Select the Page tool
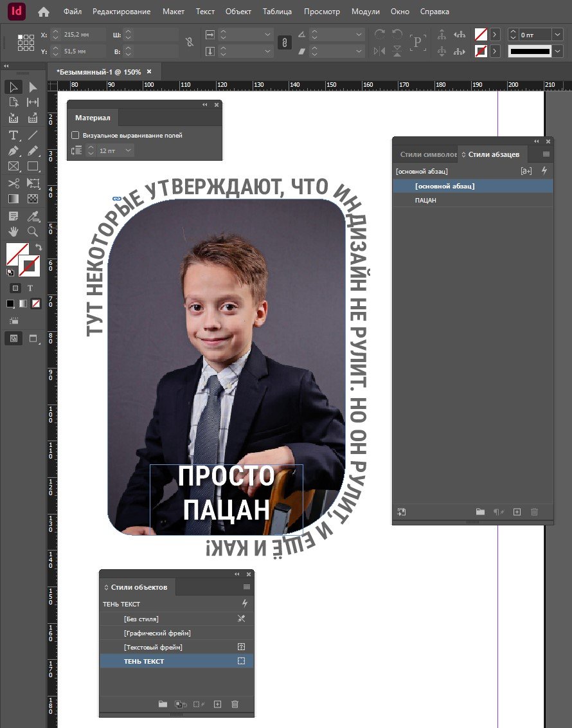Image resolution: width=572 pixels, height=728 pixels. [13, 102]
